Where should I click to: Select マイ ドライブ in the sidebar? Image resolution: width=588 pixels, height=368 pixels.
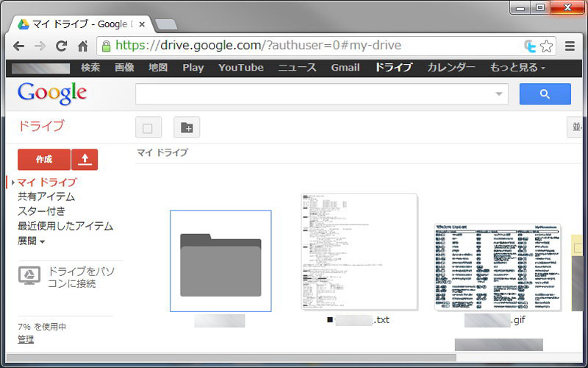[47, 183]
